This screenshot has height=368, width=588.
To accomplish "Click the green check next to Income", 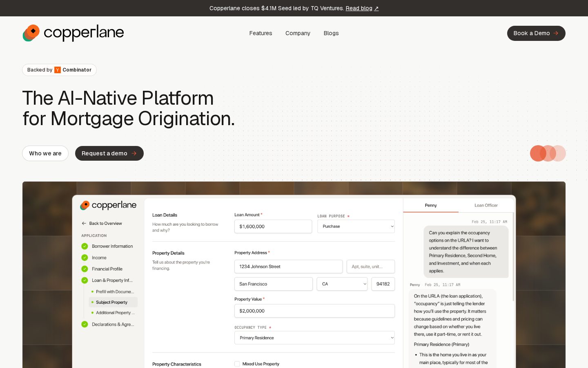I will (x=85, y=258).
